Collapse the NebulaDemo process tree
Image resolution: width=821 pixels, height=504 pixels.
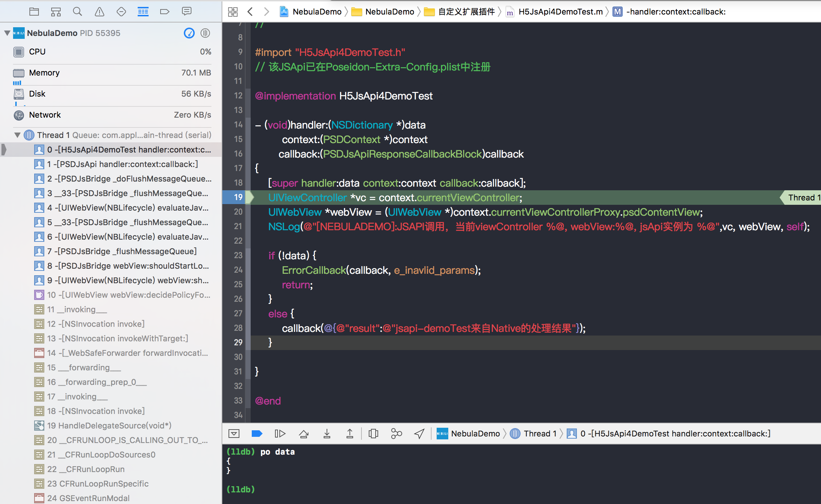point(7,33)
